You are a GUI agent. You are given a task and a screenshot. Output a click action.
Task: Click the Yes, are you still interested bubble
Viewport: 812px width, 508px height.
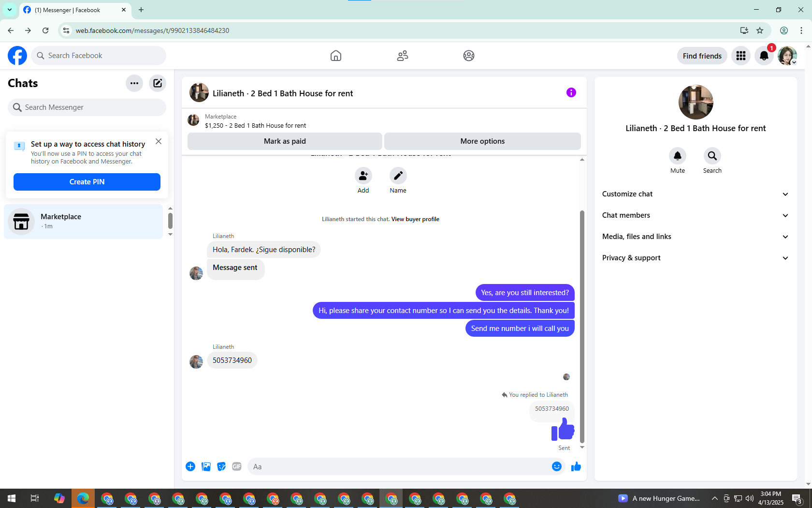[525, 293]
